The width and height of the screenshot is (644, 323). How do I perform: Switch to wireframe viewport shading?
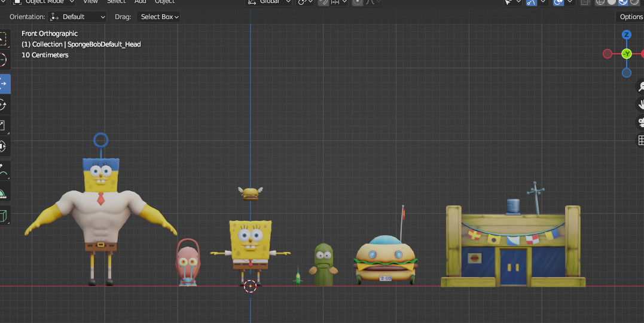coord(600,2)
